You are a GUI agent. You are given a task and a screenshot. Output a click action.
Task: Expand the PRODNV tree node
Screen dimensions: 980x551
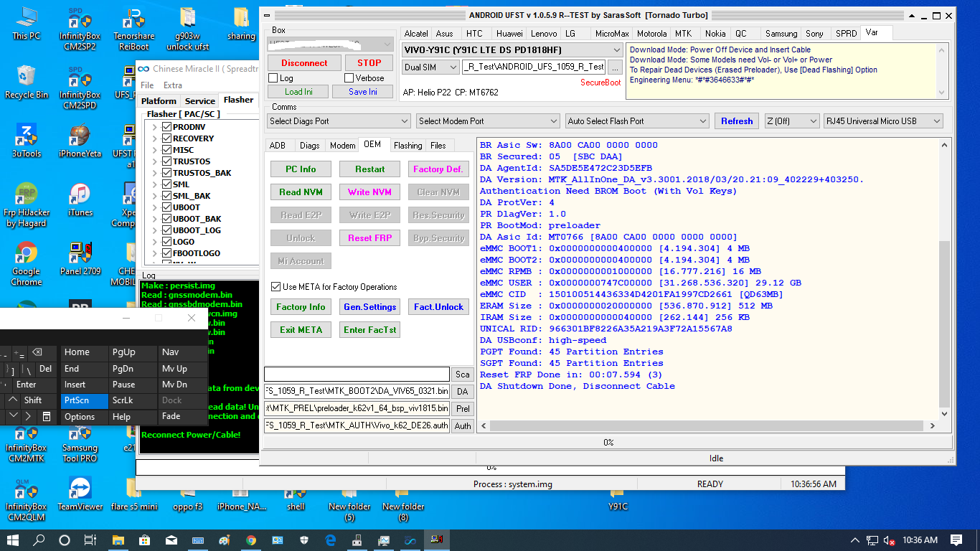[x=154, y=127]
